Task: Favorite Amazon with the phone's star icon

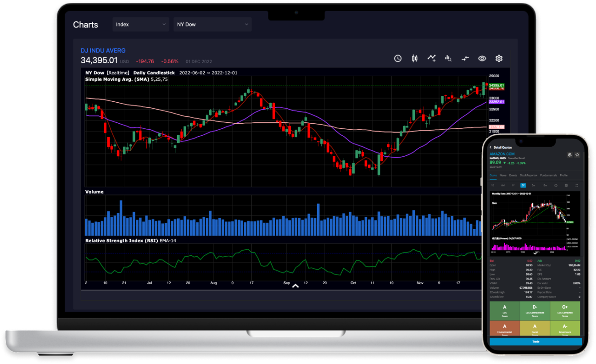Action: [577, 154]
